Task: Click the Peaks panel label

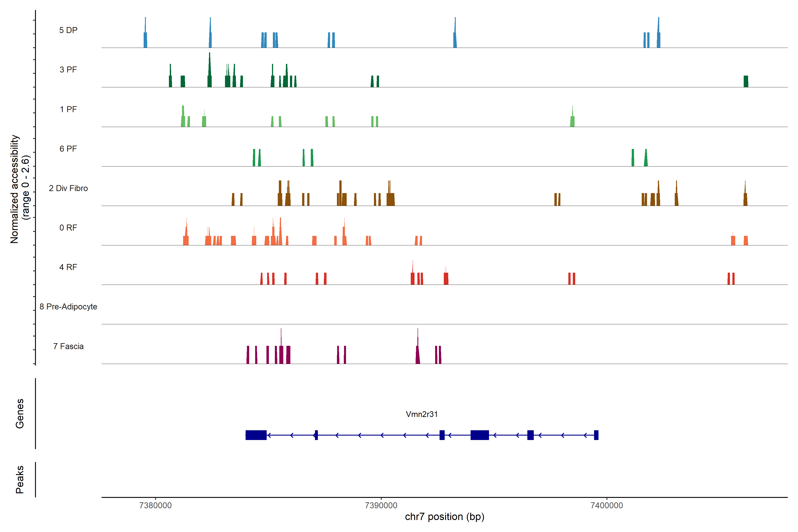Action: [x=20, y=479]
